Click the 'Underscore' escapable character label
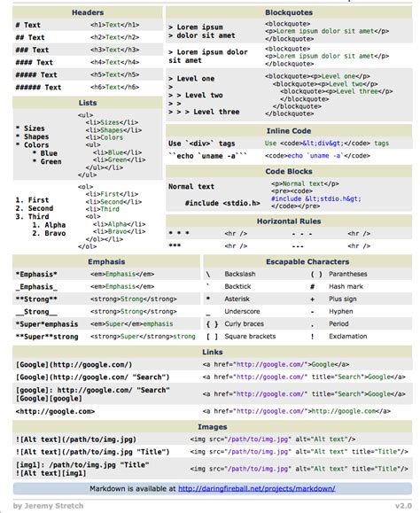 tap(242, 311)
